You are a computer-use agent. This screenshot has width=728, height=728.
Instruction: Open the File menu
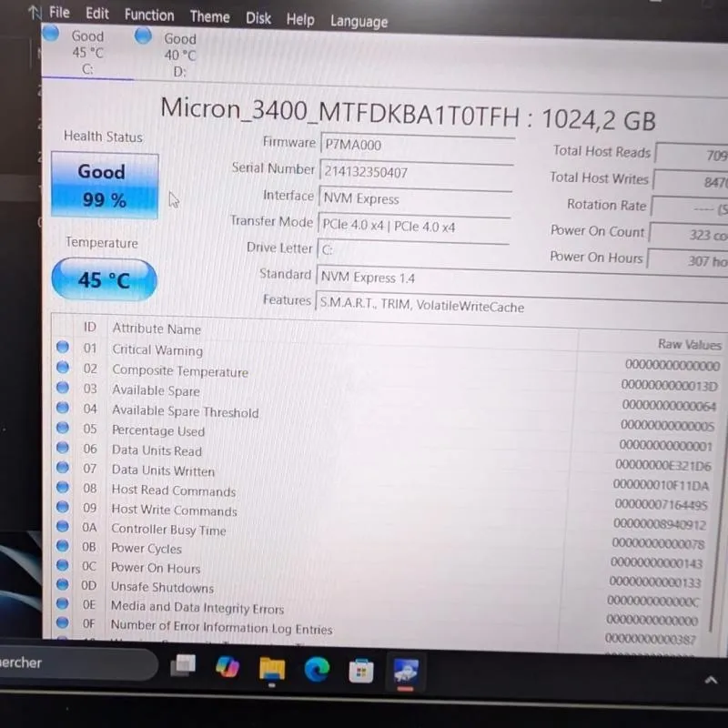point(59,12)
